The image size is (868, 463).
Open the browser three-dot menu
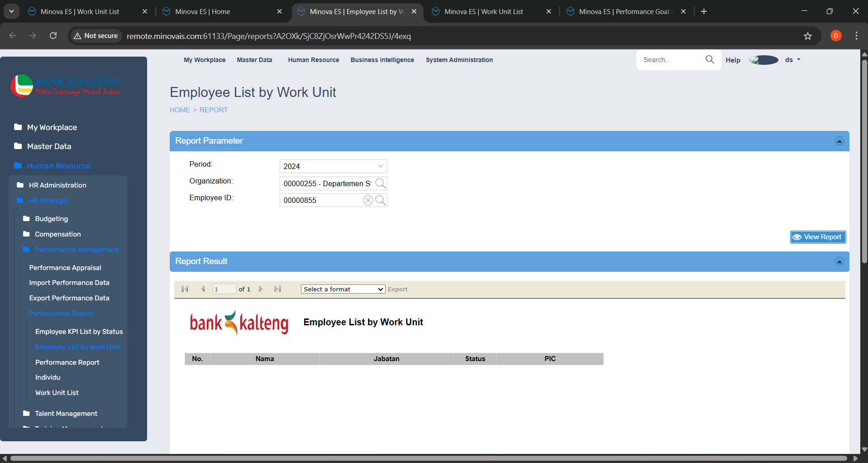pyautogui.click(x=856, y=36)
